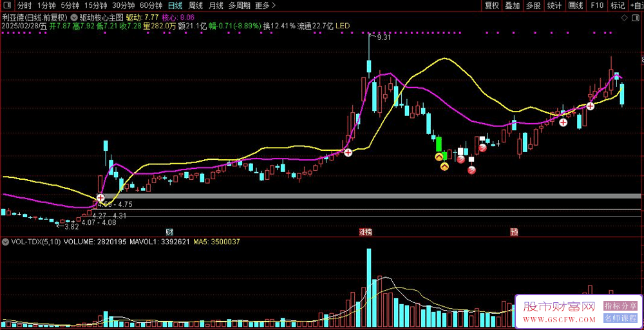Click the diamond icon at chart corner

(x=624, y=17)
